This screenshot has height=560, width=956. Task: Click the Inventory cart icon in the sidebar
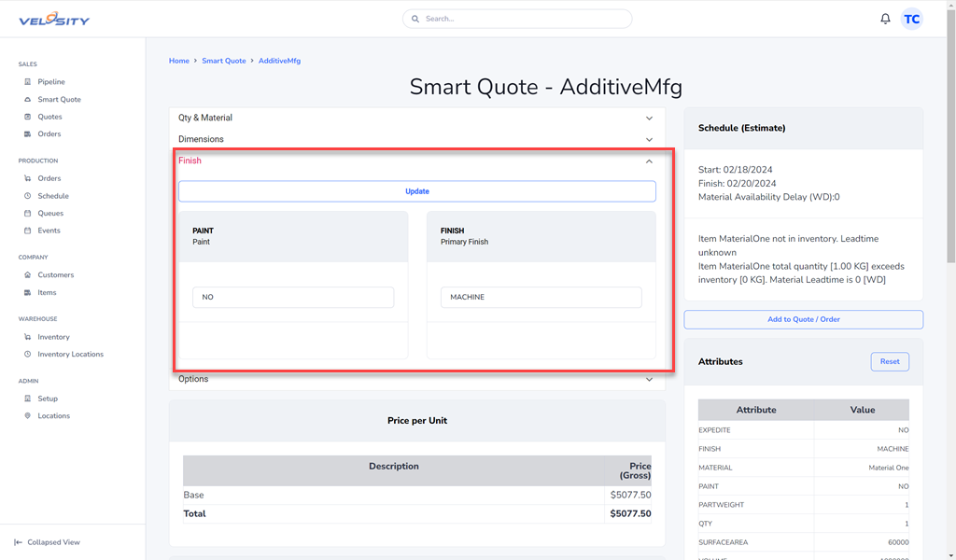(28, 337)
